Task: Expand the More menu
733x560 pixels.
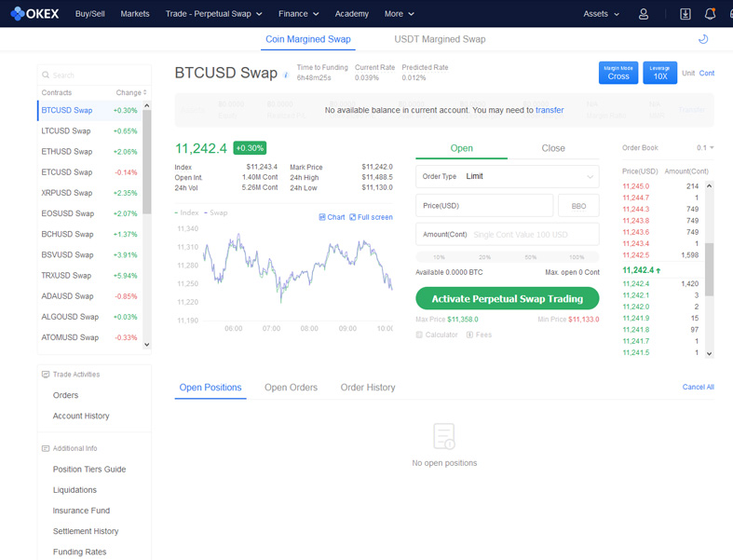Action: [399, 14]
